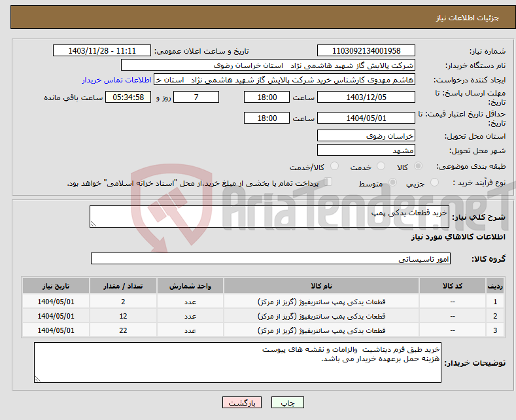Image resolution: width=516 pixels, height=420 pixels.
Task: Click the کد کالا column header
Action: point(453,286)
